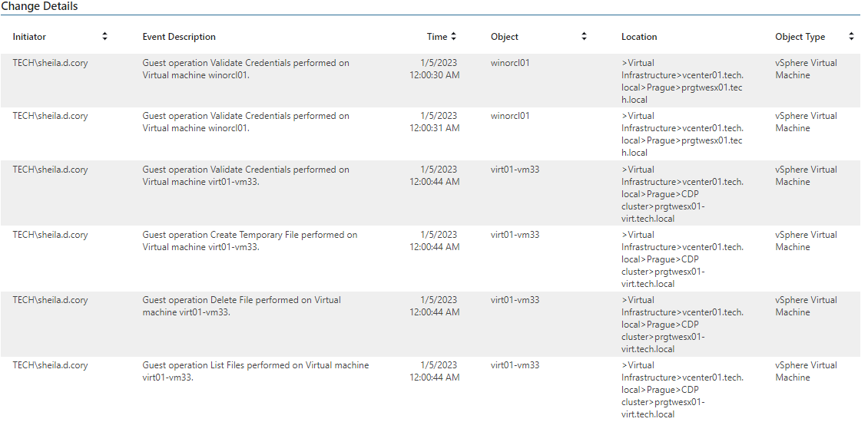Click the Delete File event description
868x422 pixels.
click(x=241, y=306)
